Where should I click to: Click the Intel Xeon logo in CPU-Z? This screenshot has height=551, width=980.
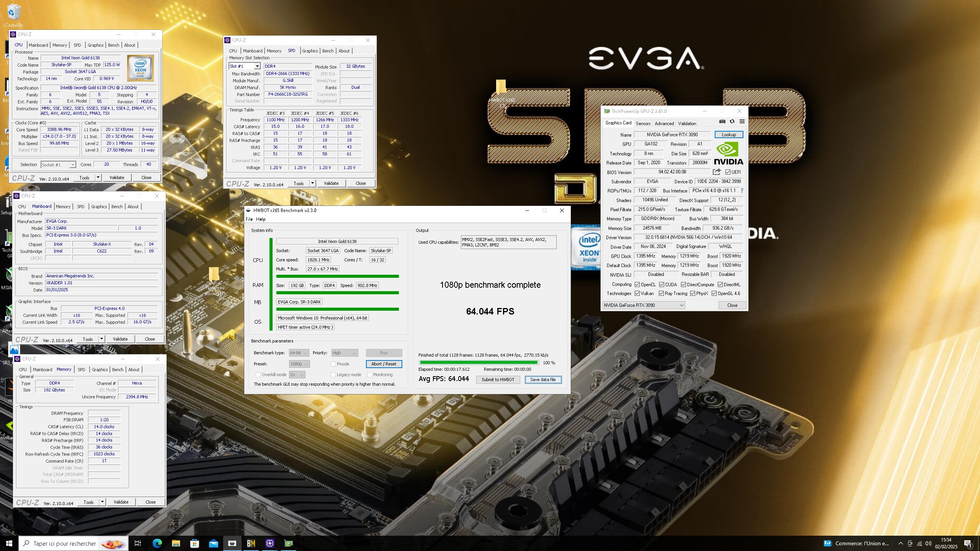(140, 68)
